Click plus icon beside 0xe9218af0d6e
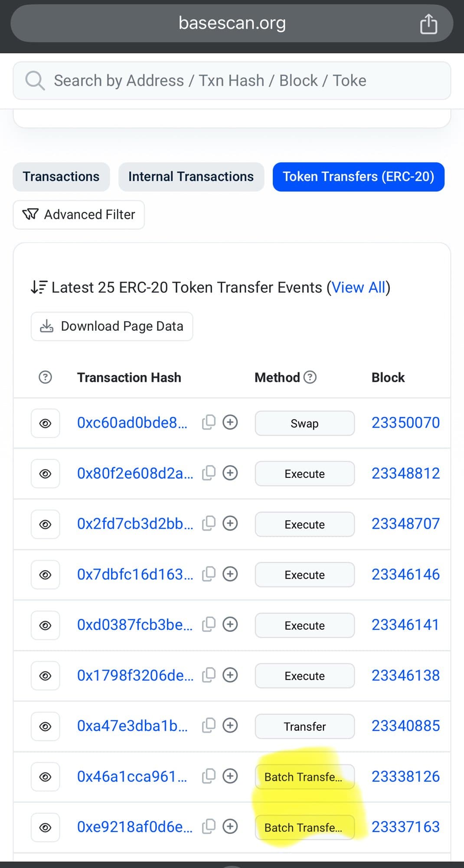The width and height of the screenshot is (464, 868). click(230, 827)
